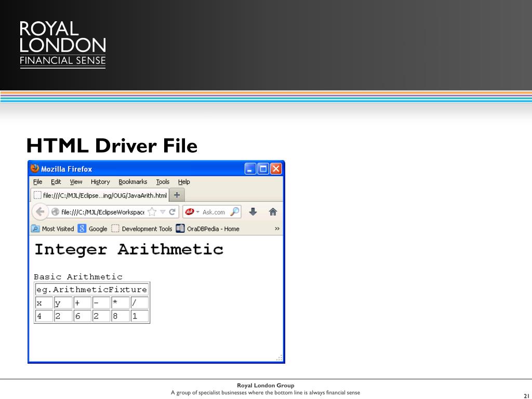Click the bookmark star in the address bar
Image resolution: width=532 pixels, height=399 pixels.
point(152,212)
